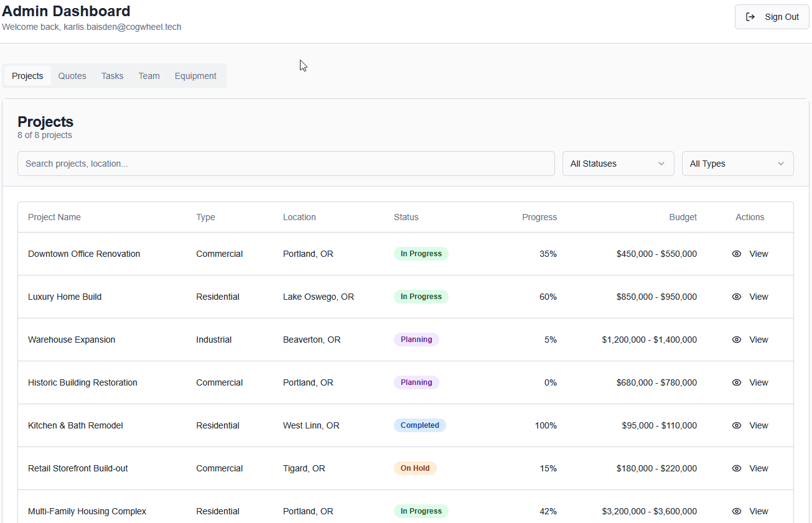
Task: Click eye icon for Multi-Family Housing Complex
Action: coord(737,511)
